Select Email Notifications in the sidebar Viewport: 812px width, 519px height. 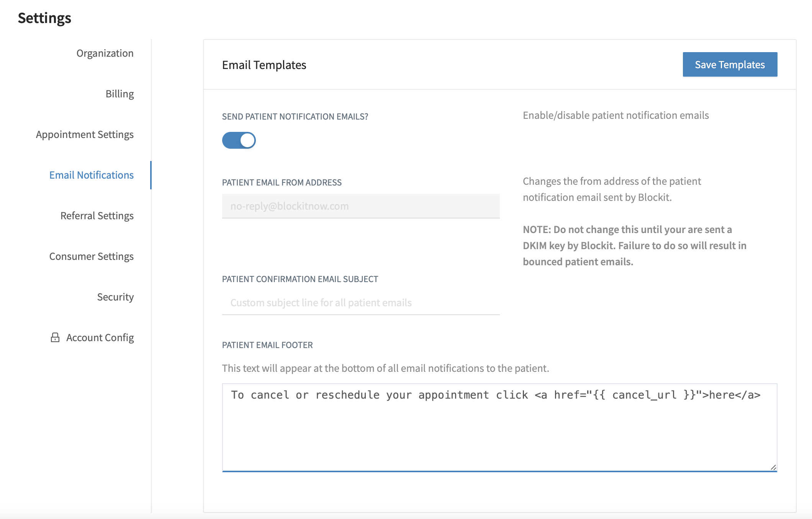coord(91,175)
